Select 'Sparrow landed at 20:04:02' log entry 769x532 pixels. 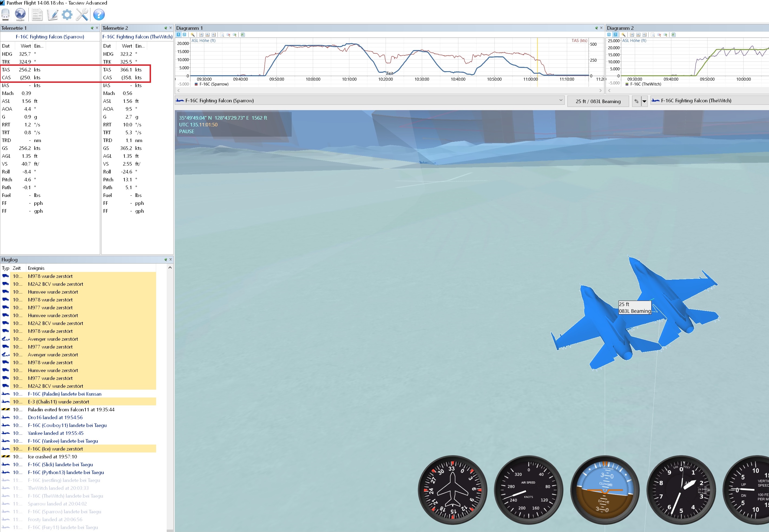[78, 504]
